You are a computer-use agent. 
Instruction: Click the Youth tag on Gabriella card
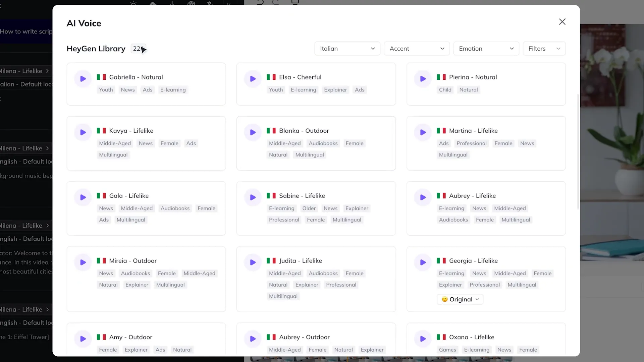[106, 90]
